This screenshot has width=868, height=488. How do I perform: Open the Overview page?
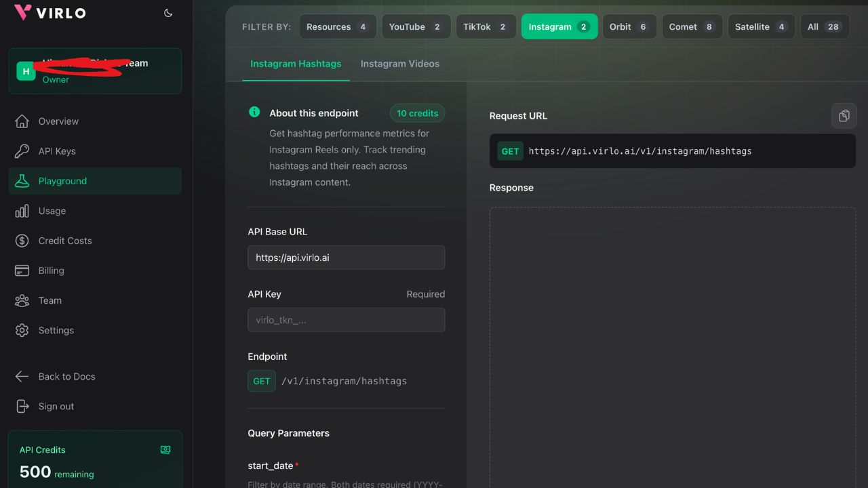pos(95,121)
